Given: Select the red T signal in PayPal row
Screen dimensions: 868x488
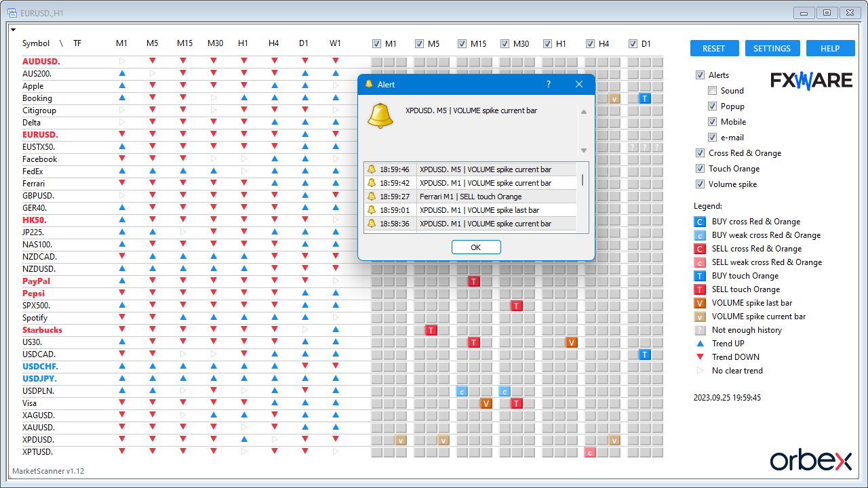Looking at the screenshot, I should point(474,281).
